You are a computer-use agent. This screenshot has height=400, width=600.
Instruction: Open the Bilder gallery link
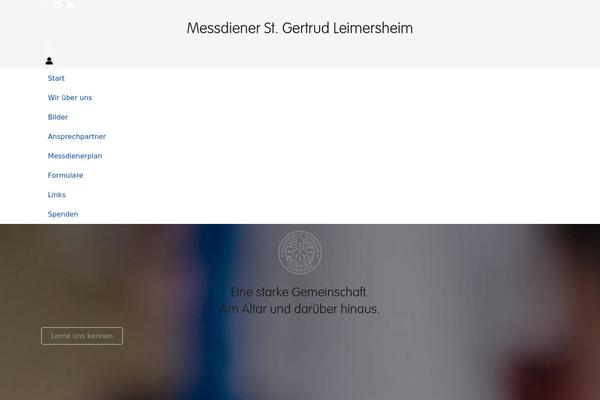(58, 117)
